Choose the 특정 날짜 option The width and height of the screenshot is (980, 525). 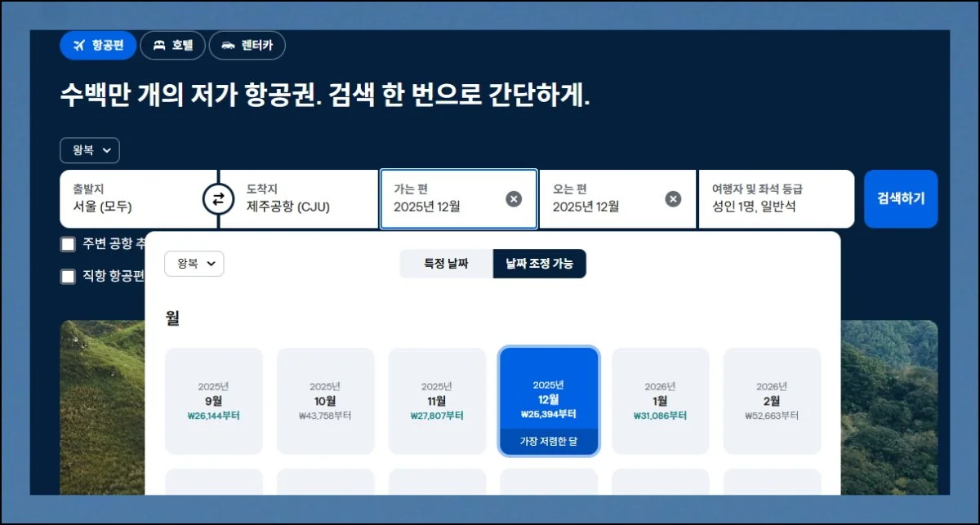[x=446, y=264]
